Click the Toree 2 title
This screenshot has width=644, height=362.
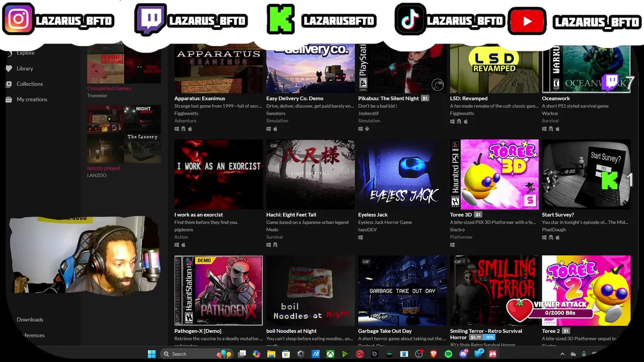click(x=551, y=331)
